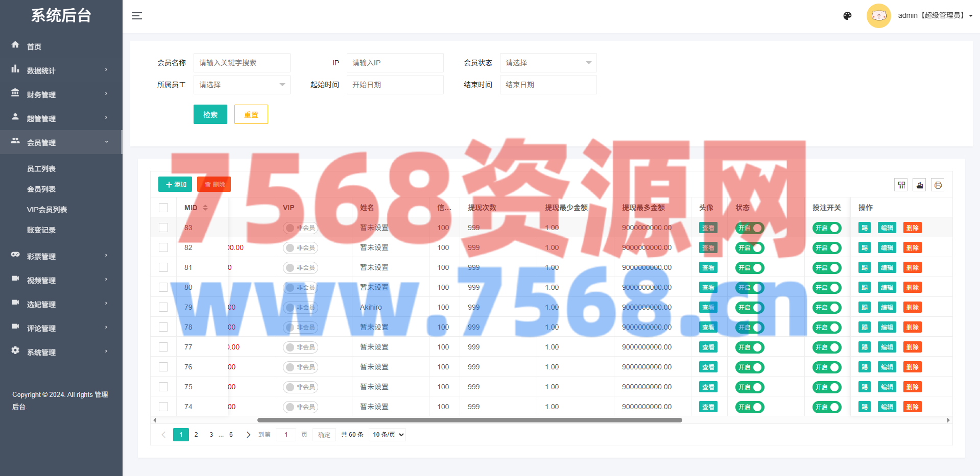Image resolution: width=980 pixels, height=476 pixels.
Task: Click the admin avatar image
Action: pyautogui.click(x=878, y=16)
